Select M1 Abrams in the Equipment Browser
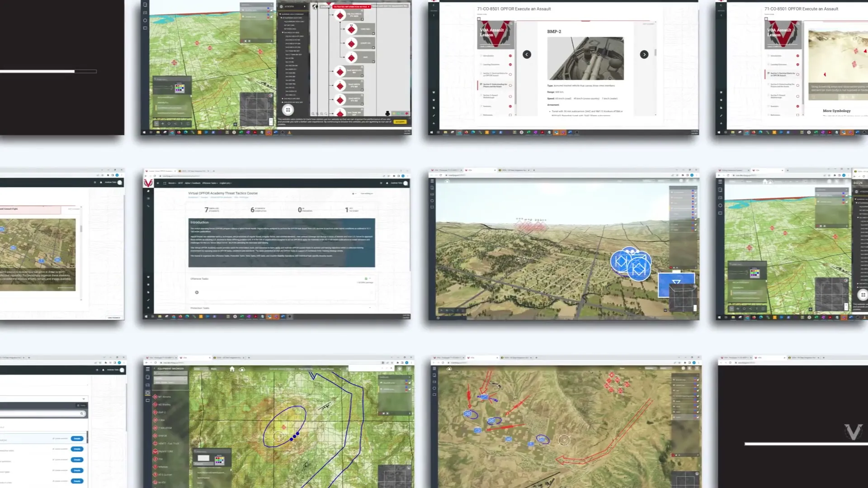This screenshot has height=488, width=868. coord(164,397)
